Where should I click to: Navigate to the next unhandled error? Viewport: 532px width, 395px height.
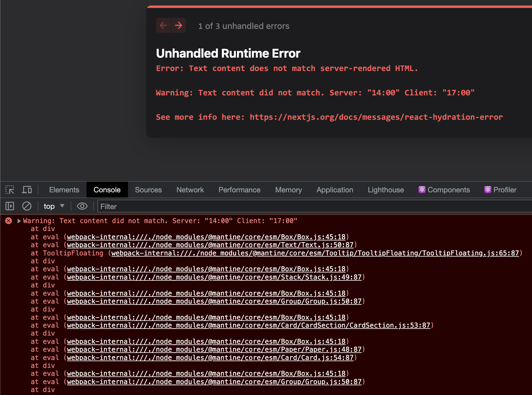[179, 25]
